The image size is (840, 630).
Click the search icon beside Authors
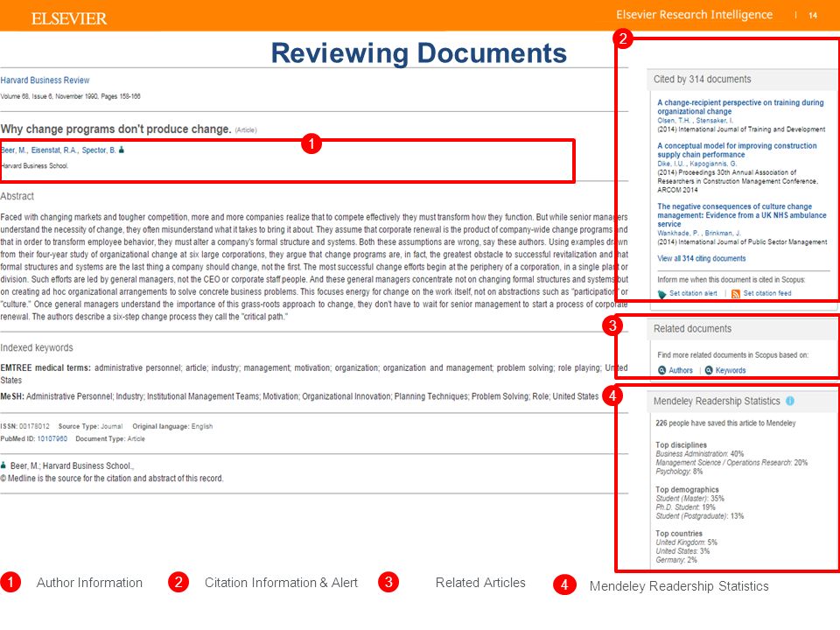tap(662, 370)
